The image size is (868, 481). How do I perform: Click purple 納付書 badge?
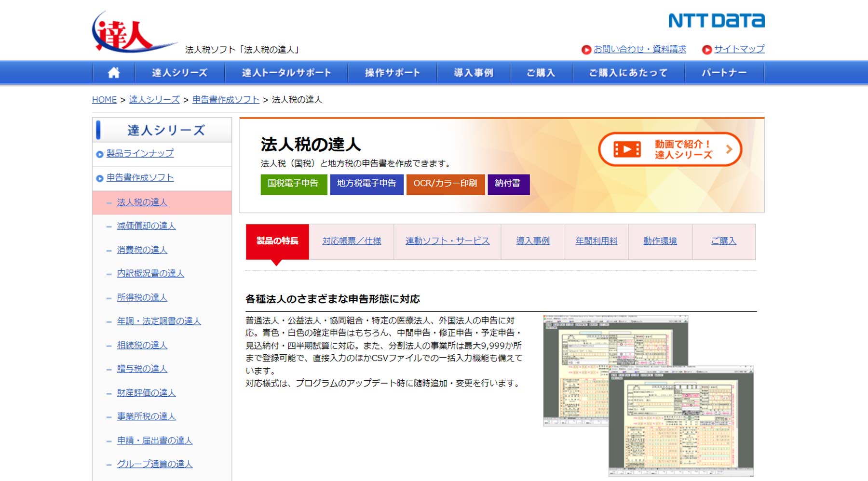[508, 185]
